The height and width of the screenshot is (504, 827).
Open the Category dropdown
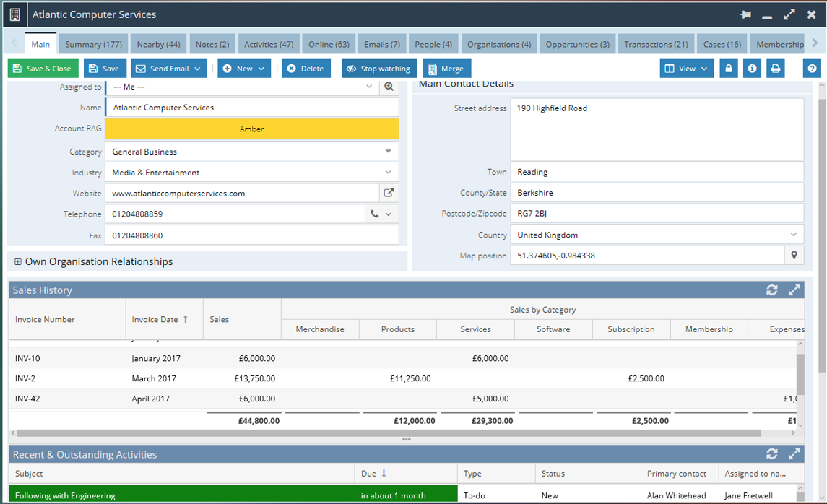tap(388, 151)
